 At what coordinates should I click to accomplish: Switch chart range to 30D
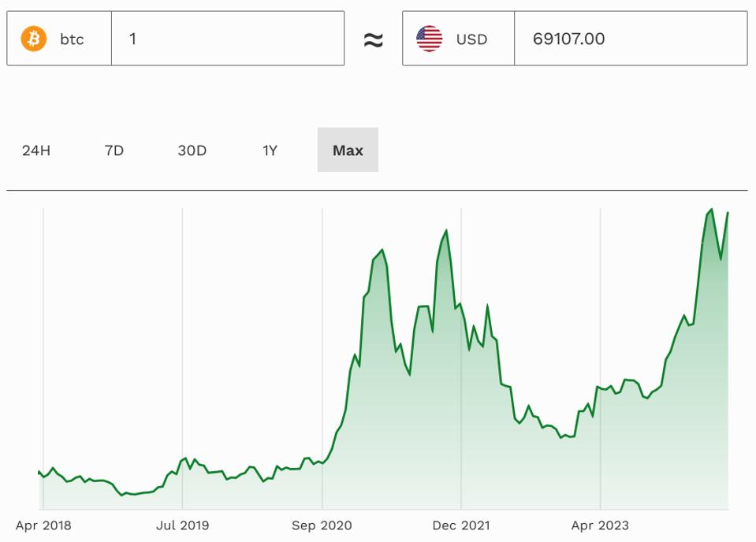[x=192, y=150]
